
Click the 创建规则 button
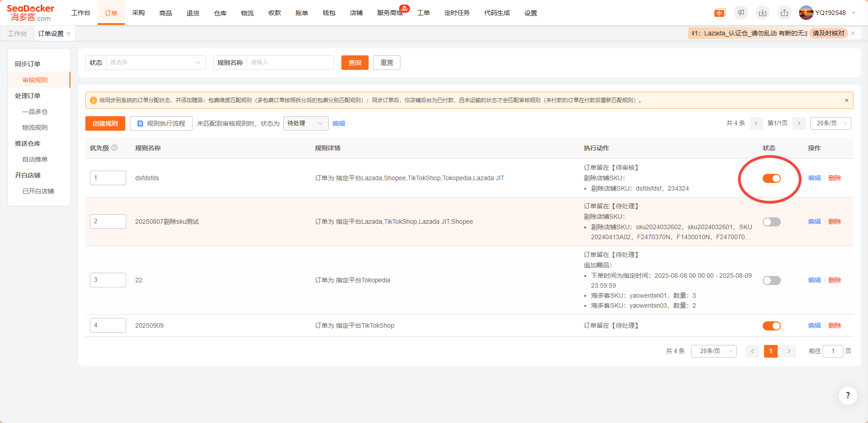click(105, 123)
